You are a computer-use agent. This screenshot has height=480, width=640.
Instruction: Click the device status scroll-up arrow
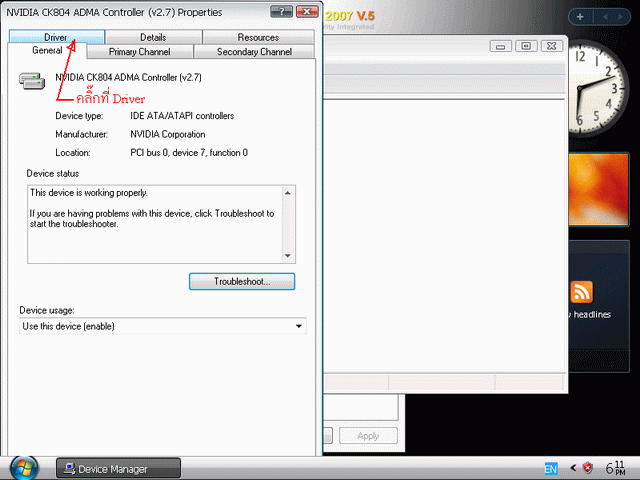[x=288, y=193]
